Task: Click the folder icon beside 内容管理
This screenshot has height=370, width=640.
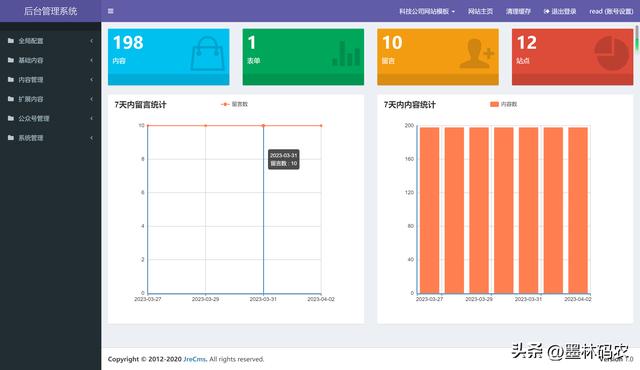Action: 11,80
